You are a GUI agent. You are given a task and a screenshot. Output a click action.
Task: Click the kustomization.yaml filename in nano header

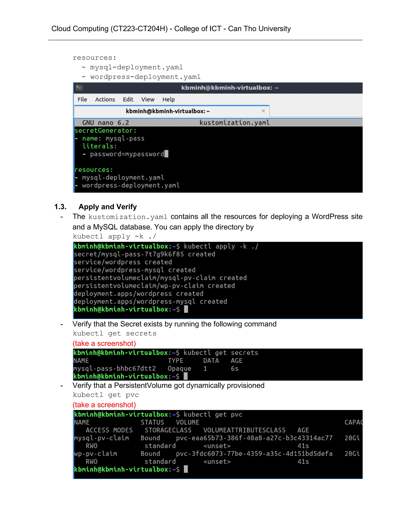(x=234, y=122)
